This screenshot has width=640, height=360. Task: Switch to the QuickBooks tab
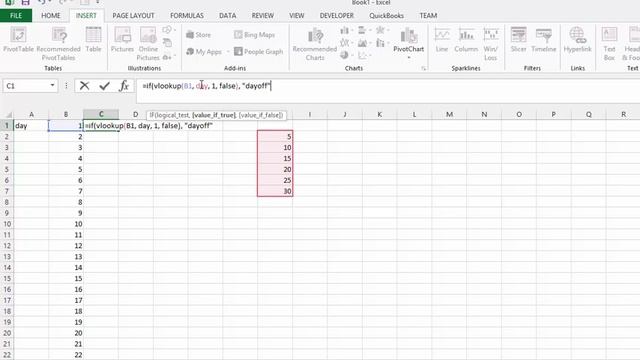coord(387,16)
